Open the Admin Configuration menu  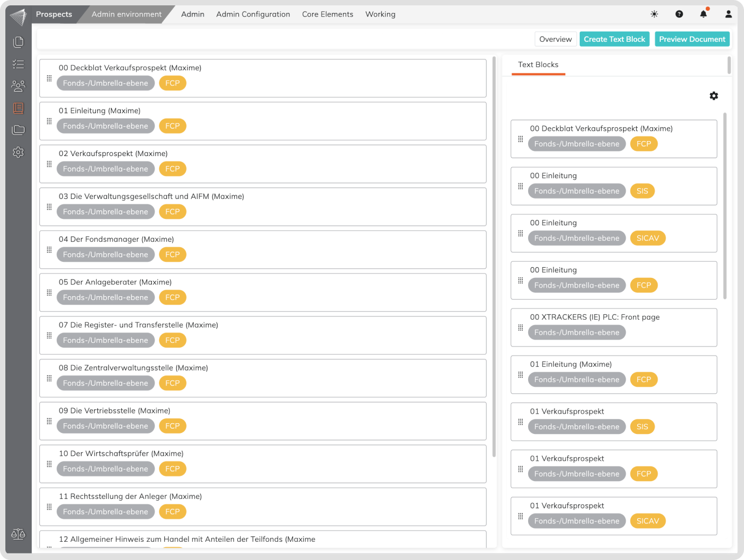click(253, 14)
